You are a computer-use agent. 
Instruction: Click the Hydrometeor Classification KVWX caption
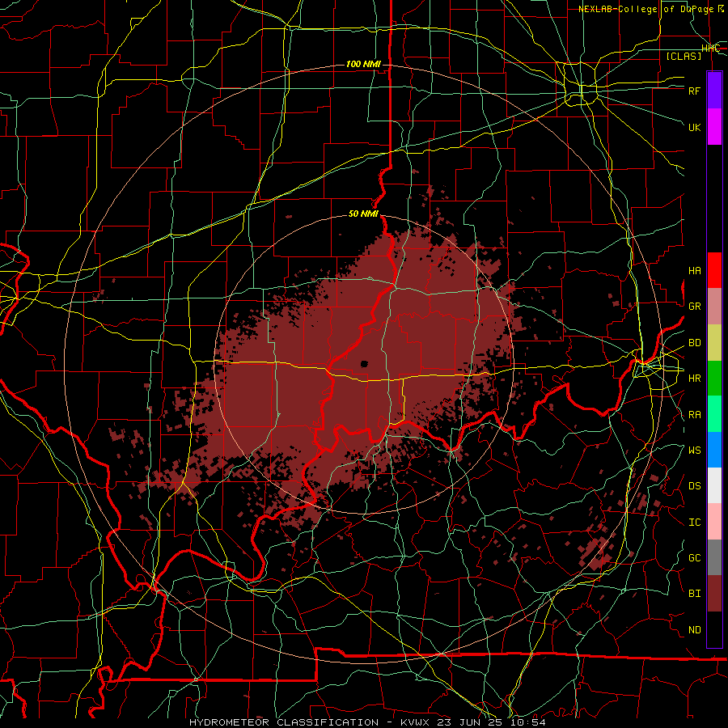point(367,722)
